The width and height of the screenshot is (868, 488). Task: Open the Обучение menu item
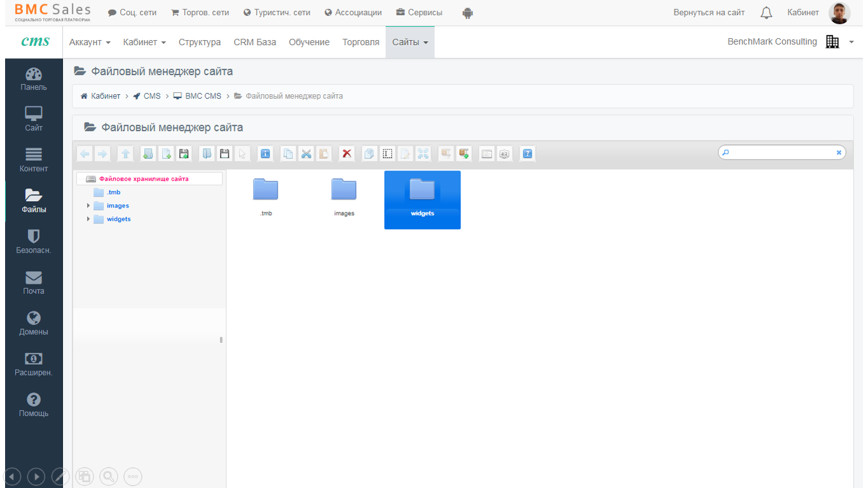[x=309, y=42]
